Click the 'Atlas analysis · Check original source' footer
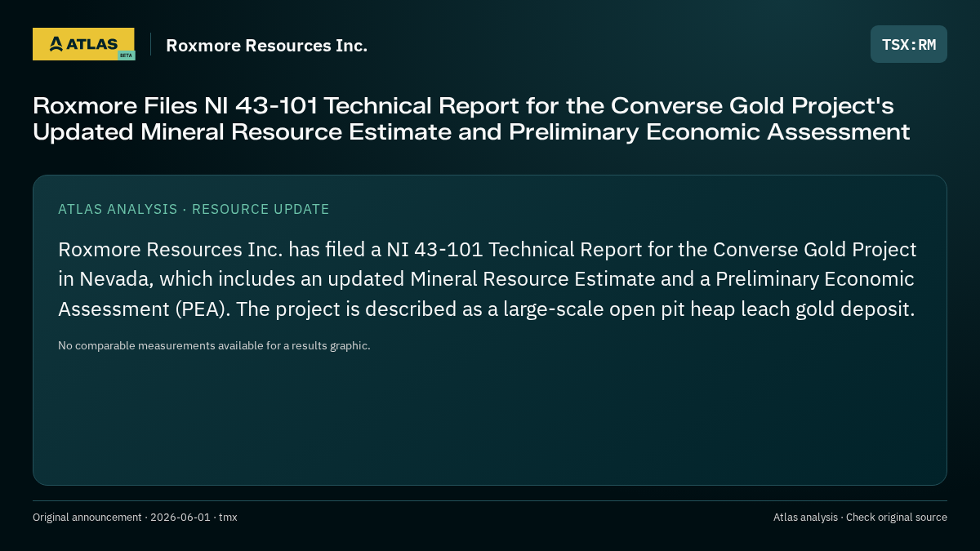This screenshot has height=551, width=980. point(860,518)
